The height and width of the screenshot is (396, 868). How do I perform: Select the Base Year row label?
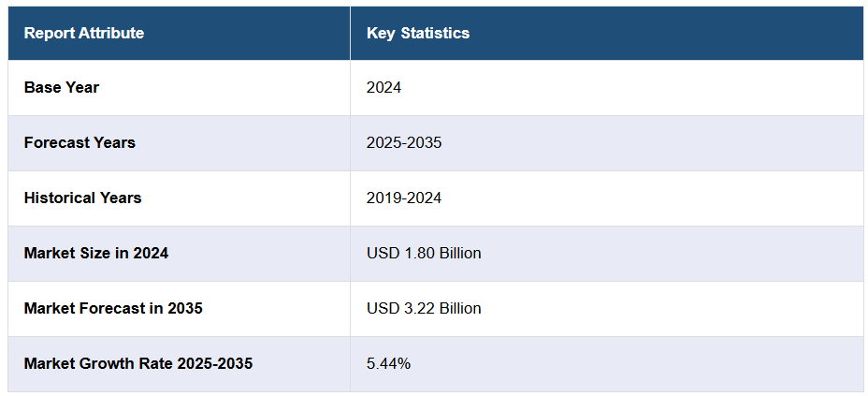[62, 88]
